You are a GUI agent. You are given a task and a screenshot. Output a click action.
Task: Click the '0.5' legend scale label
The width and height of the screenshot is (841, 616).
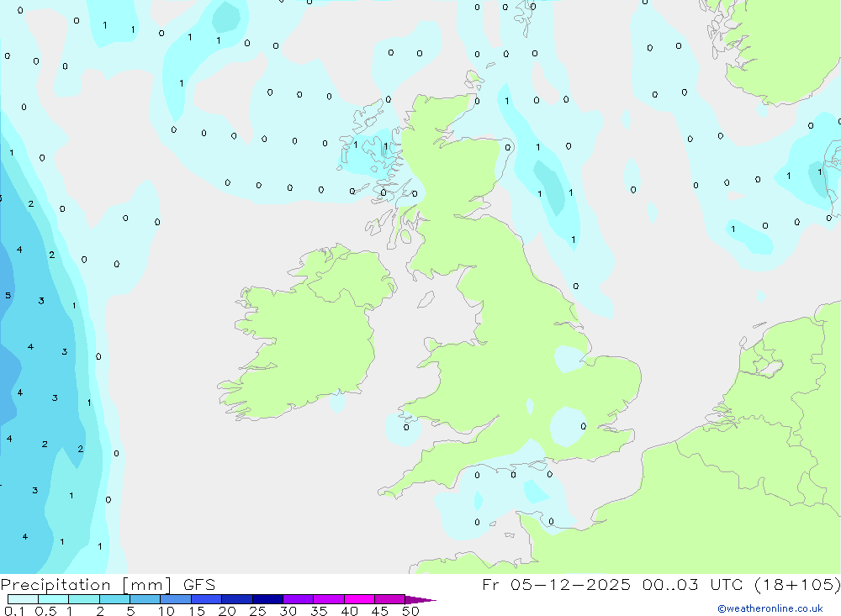(45, 611)
